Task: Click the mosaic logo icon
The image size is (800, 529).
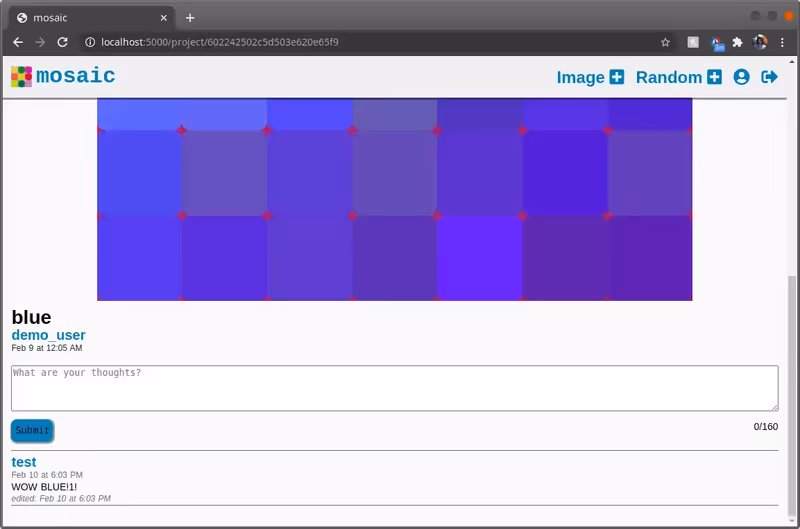Action: tap(21, 77)
